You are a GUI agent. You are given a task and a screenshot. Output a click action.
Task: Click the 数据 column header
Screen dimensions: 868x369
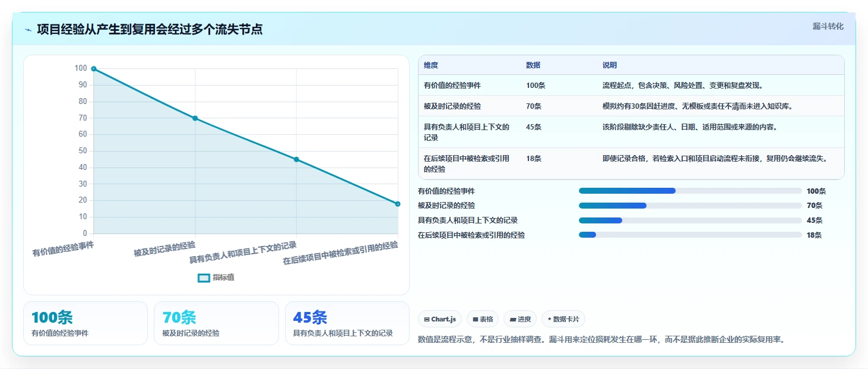(x=533, y=65)
